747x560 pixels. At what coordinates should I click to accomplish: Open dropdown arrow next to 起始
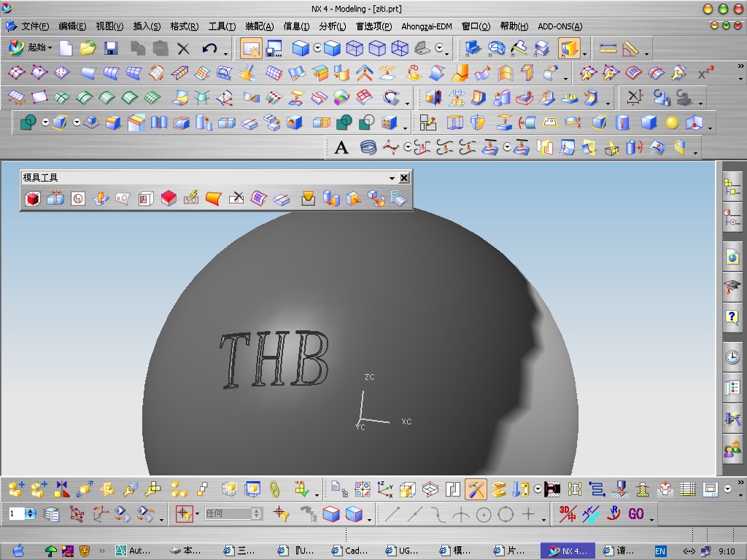pyautogui.click(x=50, y=47)
